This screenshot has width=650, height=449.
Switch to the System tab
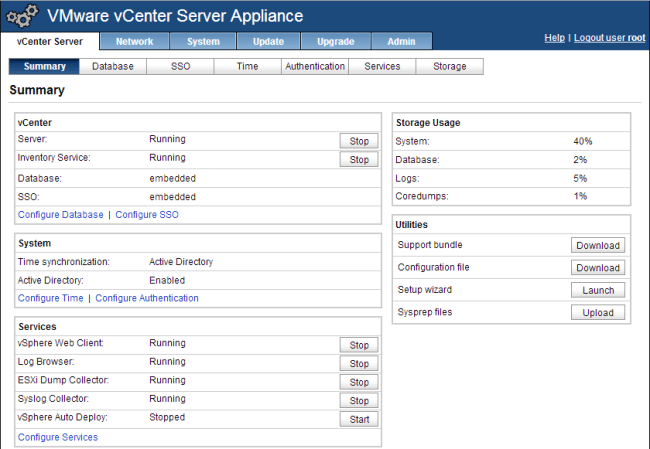202,41
